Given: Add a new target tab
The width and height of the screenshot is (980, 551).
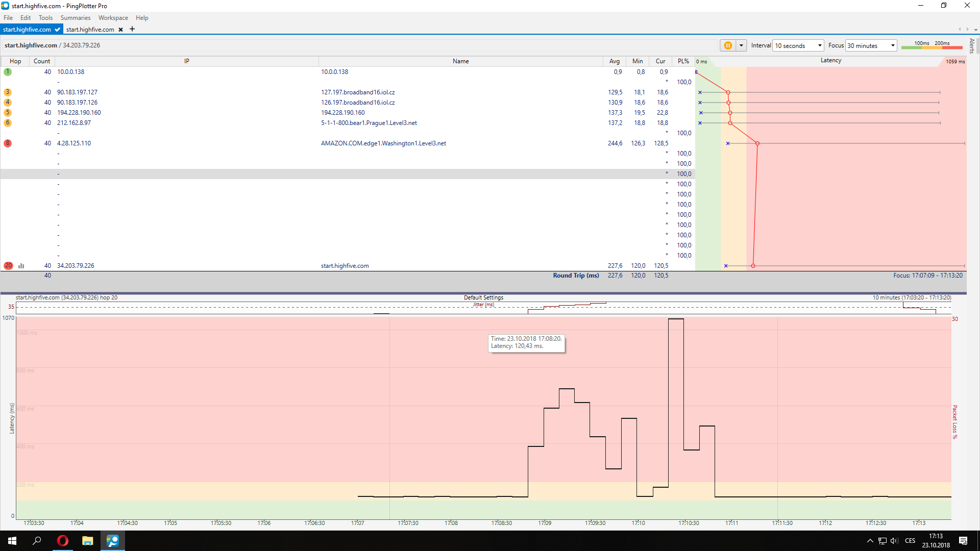Looking at the screenshot, I should (x=132, y=29).
